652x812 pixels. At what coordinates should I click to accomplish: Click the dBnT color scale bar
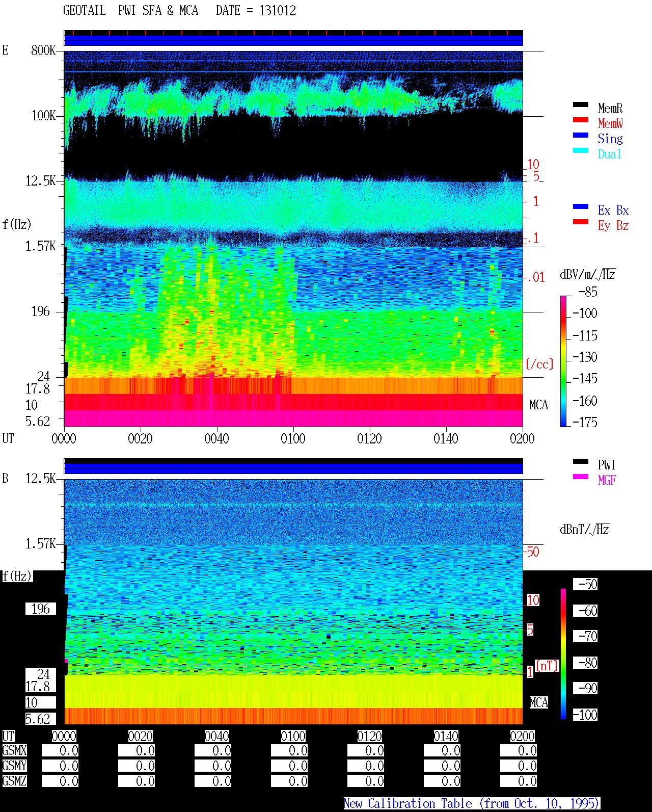click(x=563, y=654)
